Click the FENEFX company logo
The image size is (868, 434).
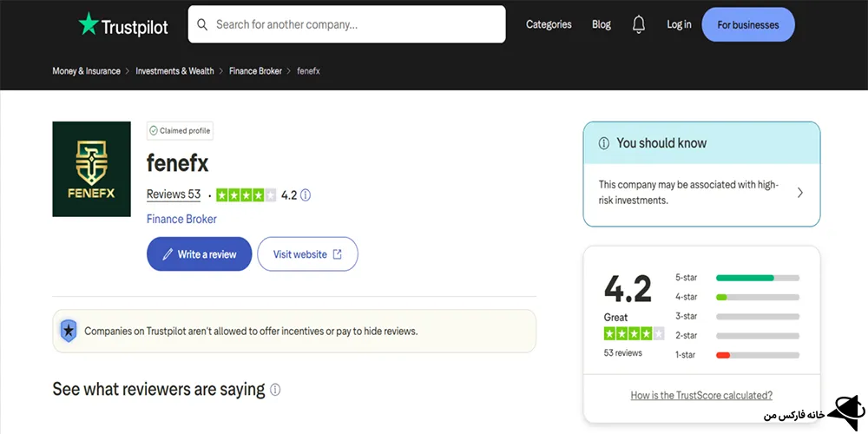coord(91,168)
